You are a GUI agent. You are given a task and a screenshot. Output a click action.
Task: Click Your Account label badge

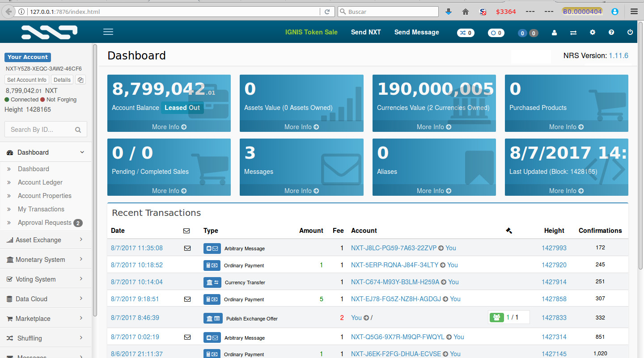coord(28,57)
